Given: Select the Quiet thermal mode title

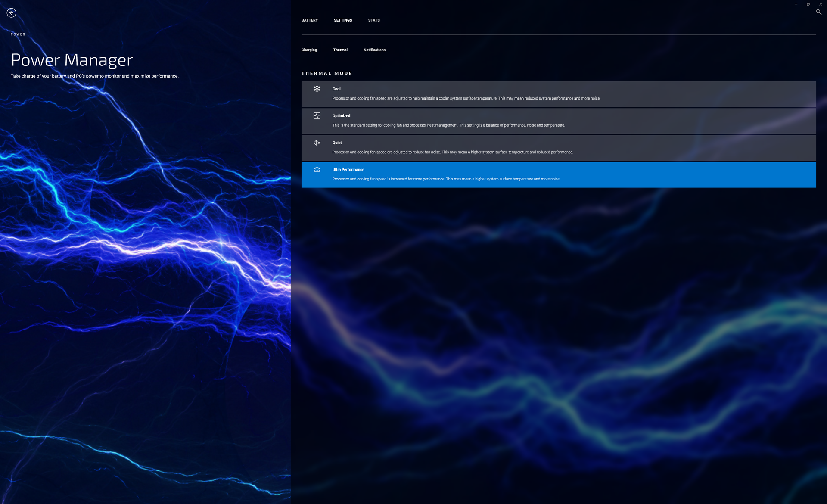Looking at the screenshot, I should (x=337, y=143).
